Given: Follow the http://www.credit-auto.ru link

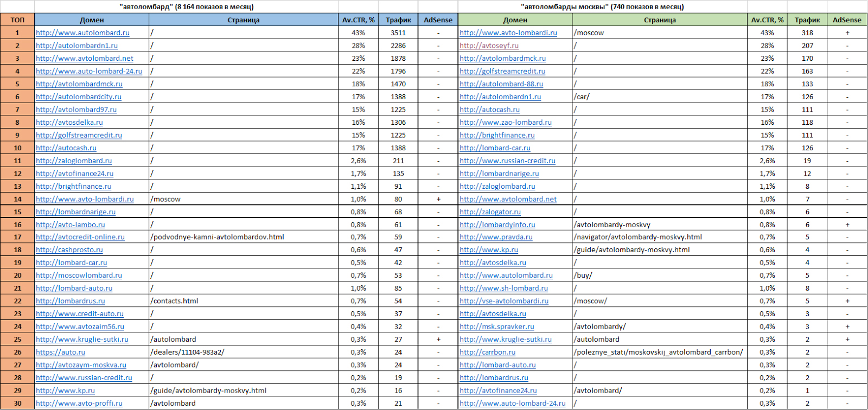Looking at the screenshot, I should pyautogui.click(x=80, y=314).
